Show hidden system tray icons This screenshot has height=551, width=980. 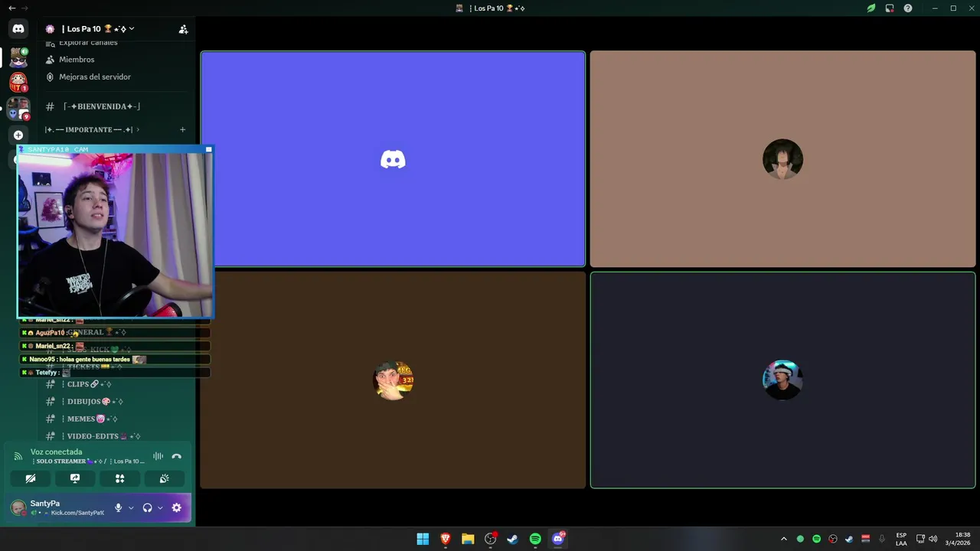(x=783, y=539)
